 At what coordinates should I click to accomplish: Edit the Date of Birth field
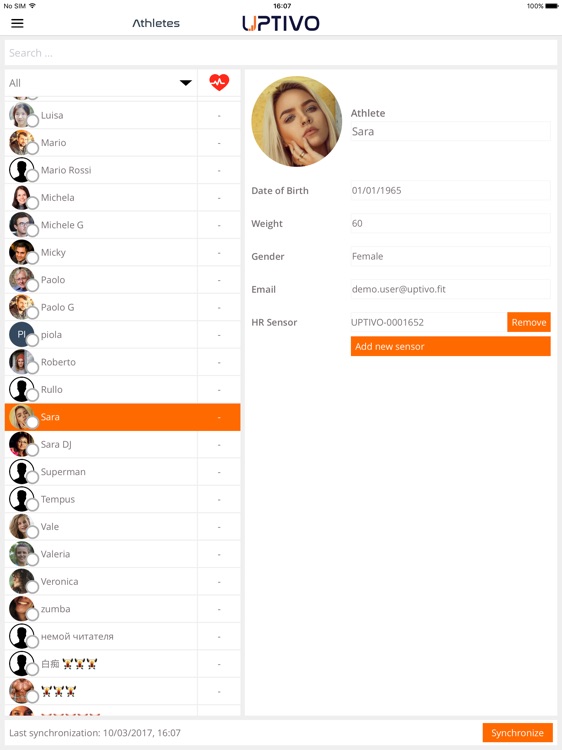click(451, 190)
